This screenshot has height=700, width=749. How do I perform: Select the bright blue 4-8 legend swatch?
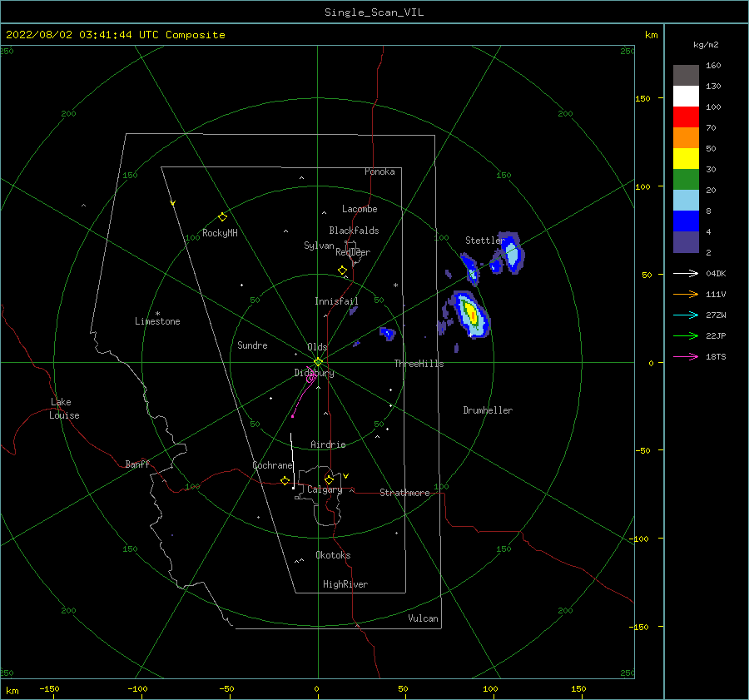click(x=686, y=221)
